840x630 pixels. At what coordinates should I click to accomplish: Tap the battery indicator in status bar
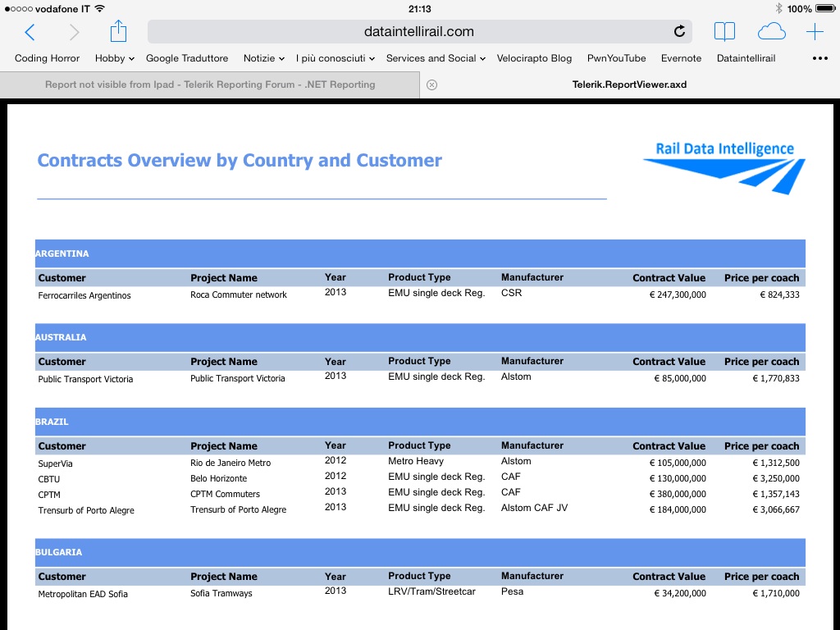tap(825, 8)
